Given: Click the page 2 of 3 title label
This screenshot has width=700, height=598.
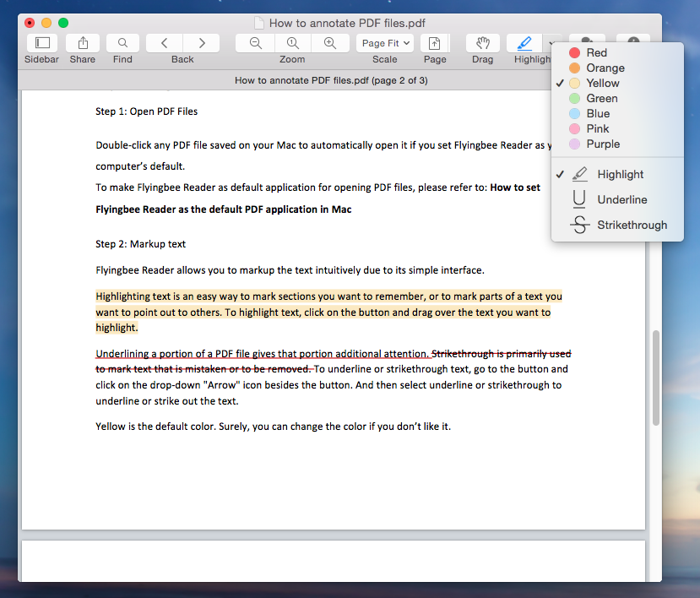Looking at the screenshot, I should pos(331,80).
